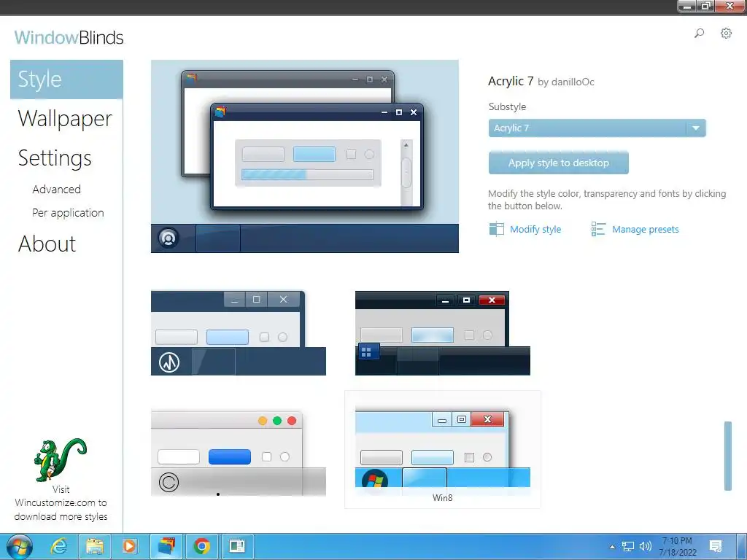Open the taskbar app icon right of Chrome
Viewport: 747px width, 560px height.
(237, 546)
